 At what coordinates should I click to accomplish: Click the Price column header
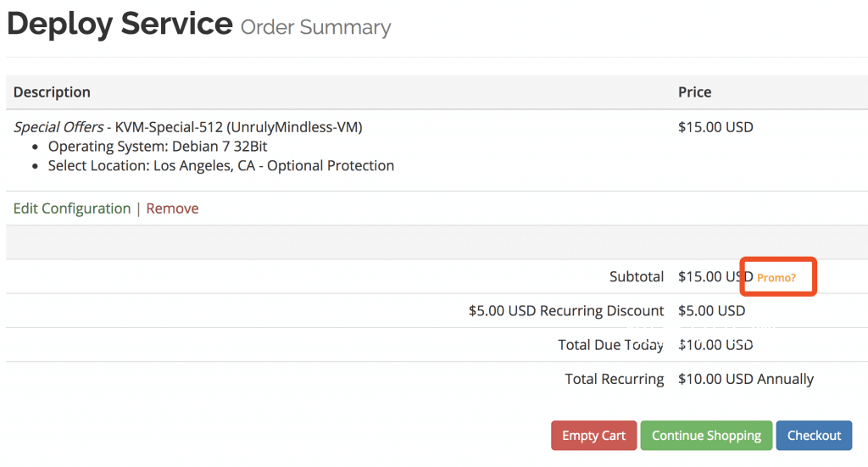coord(695,92)
